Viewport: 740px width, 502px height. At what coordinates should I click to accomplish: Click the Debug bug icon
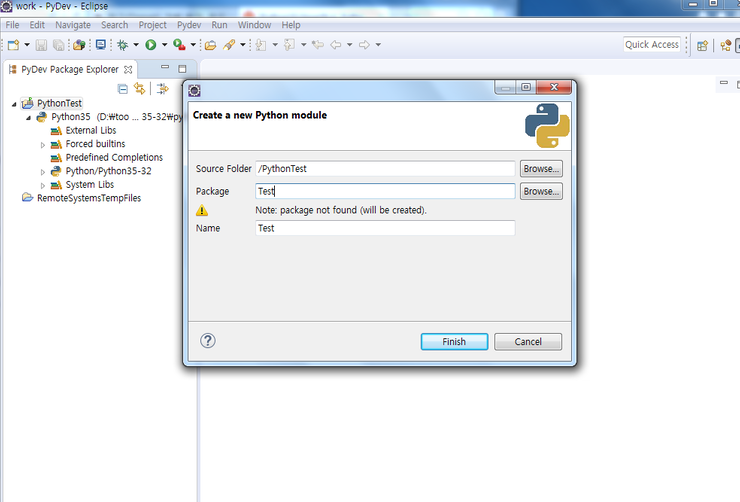tap(123, 45)
